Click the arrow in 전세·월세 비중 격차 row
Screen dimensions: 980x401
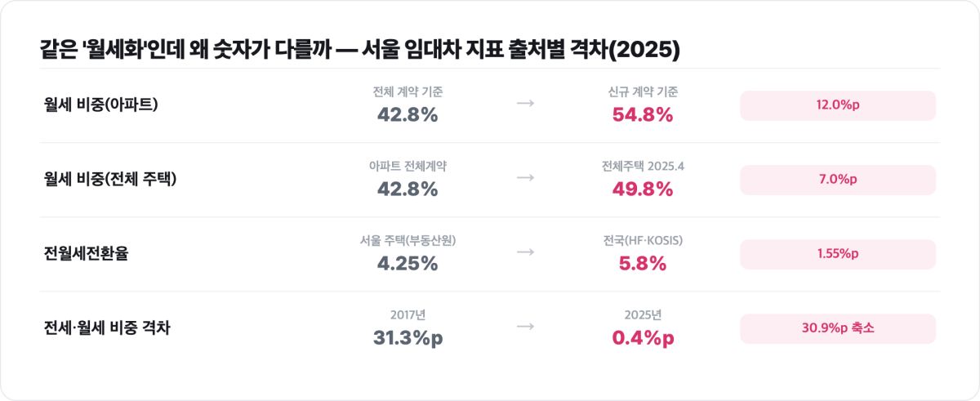click(x=526, y=327)
